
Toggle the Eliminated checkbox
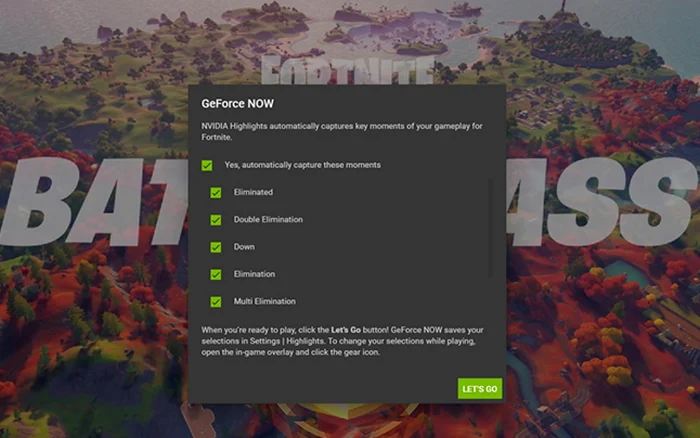coord(216,193)
